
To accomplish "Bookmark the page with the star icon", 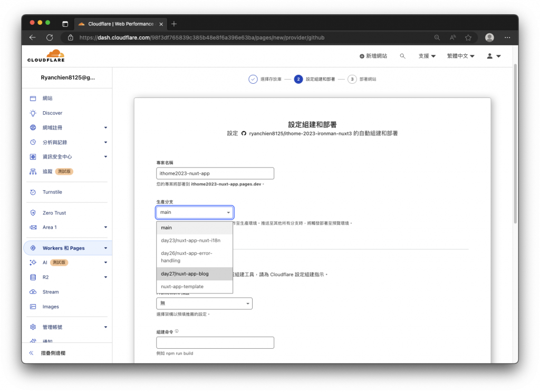I will coord(468,37).
